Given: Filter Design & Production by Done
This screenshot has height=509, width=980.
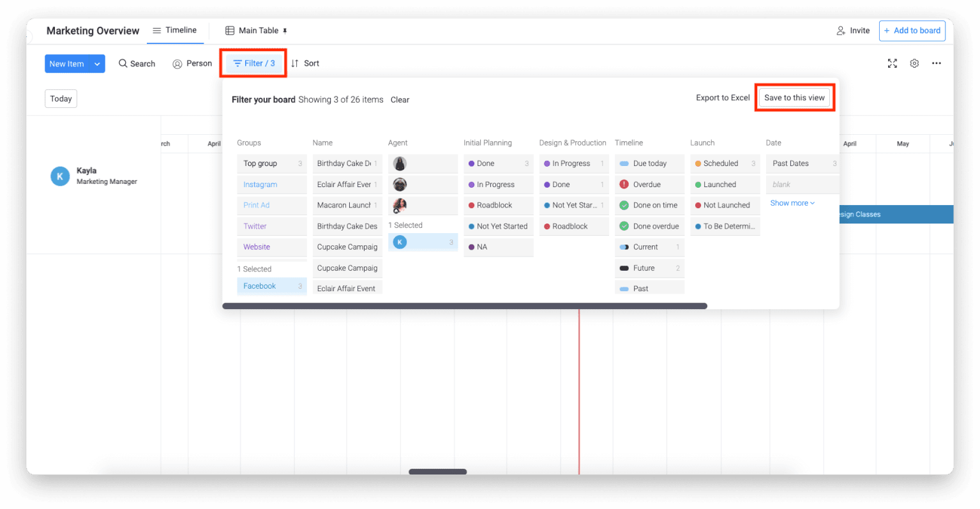Looking at the screenshot, I should pyautogui.click(x=574, y=185).
